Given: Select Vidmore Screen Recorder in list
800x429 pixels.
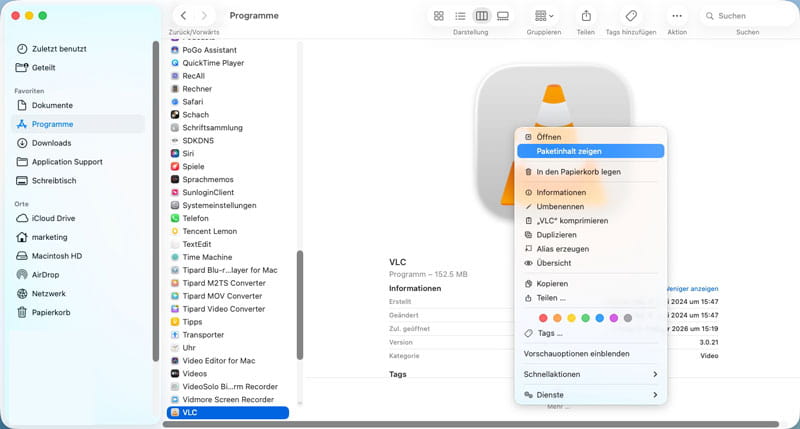Looking at the screenshot, I should point(228,399).
